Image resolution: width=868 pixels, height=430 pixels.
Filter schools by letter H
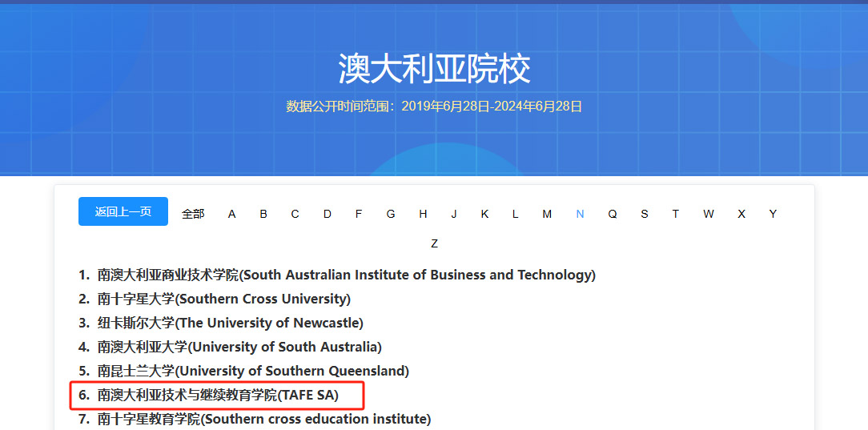click(423, 214)
